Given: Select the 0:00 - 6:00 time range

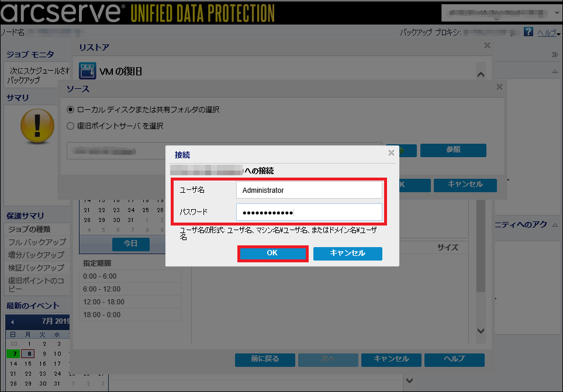Looking at the screenshot, I should coord(130,276).
